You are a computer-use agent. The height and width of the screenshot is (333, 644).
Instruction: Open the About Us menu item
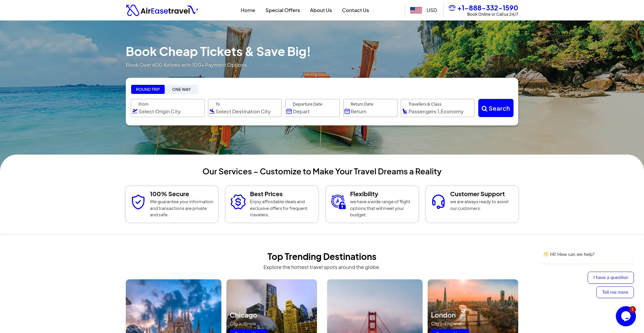(x=321, y=10)
